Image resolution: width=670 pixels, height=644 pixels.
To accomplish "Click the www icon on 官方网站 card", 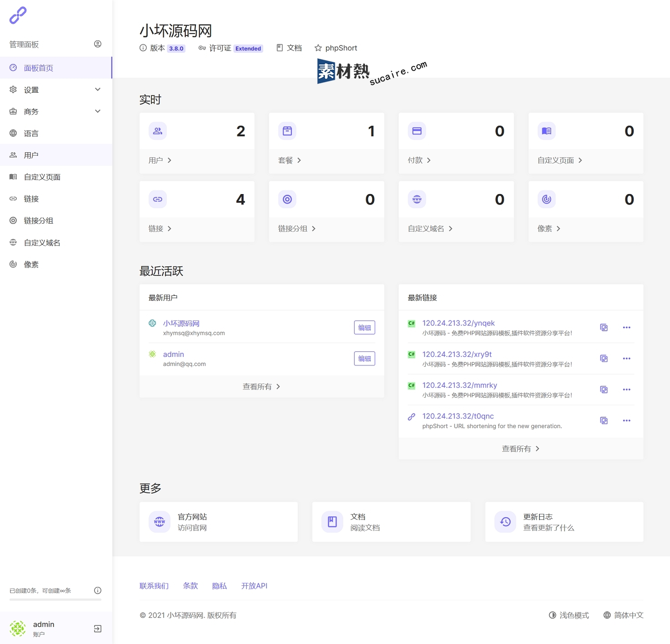I will [160, 522].
